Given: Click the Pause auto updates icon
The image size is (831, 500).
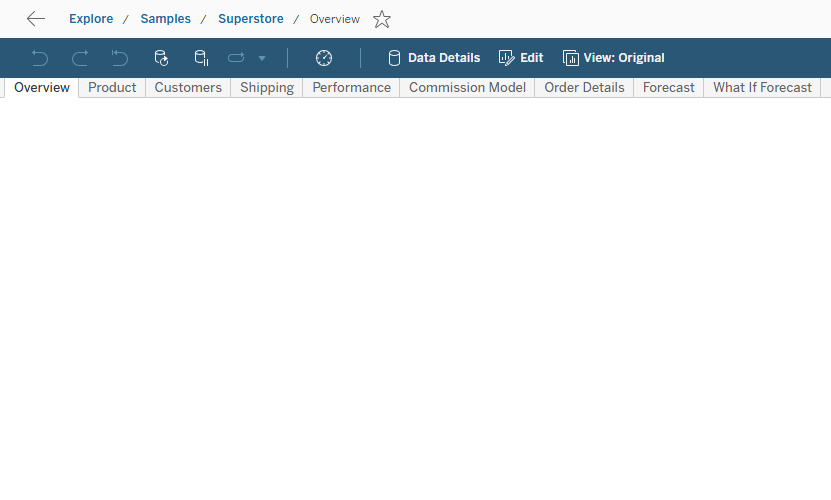Looking at the screenshot, I should tap(201, 58).
